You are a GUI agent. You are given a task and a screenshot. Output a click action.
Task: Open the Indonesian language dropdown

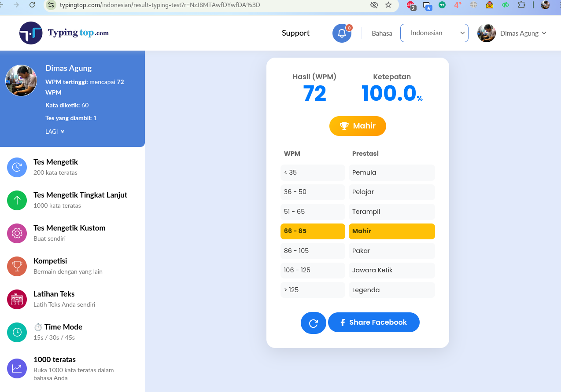point(434,33)
